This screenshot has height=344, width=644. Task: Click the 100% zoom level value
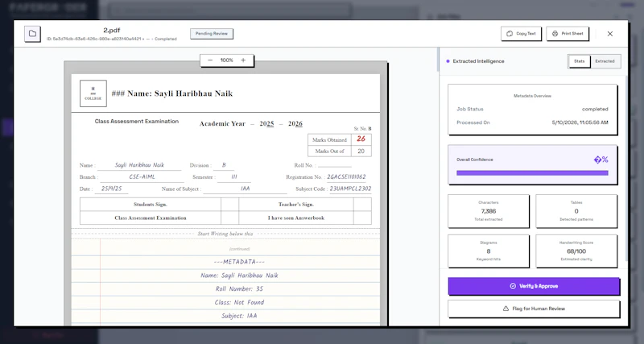(227, 60)
